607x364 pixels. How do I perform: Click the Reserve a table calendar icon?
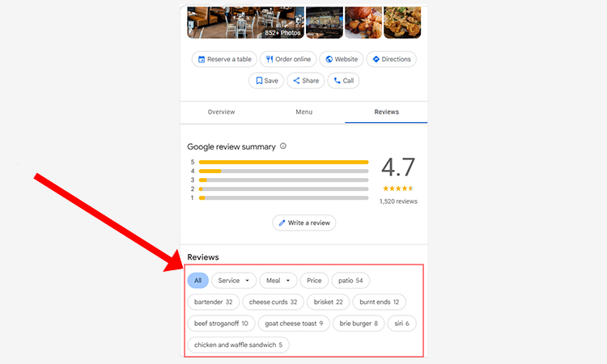pos(201,59)
